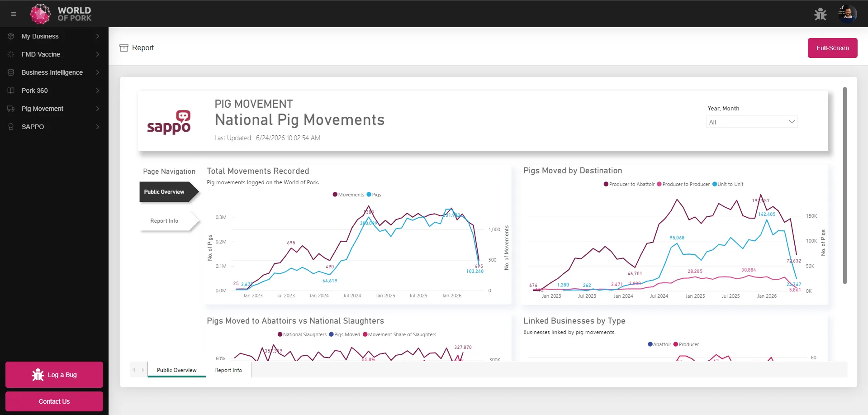
Task: Toggle the Pigs legend item
Action: [x=374, y=195]
